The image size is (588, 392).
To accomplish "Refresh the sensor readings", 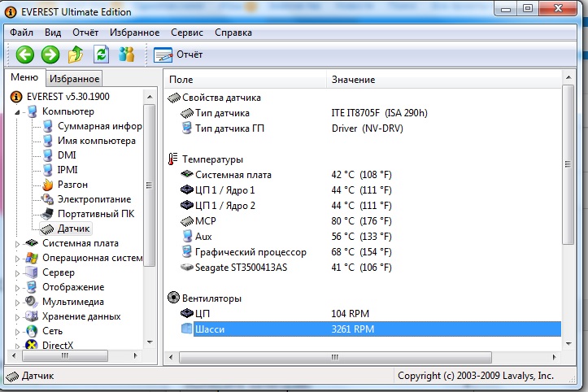I will click(101, 54).
